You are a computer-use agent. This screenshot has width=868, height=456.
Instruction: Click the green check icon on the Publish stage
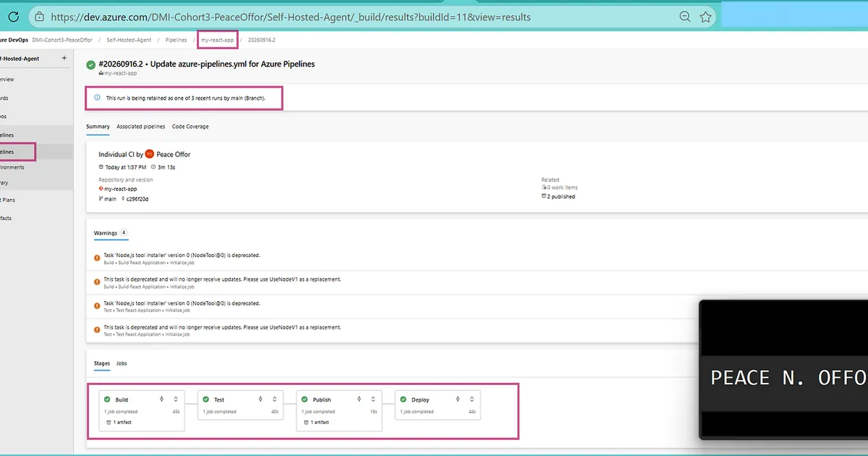point(305,400)
